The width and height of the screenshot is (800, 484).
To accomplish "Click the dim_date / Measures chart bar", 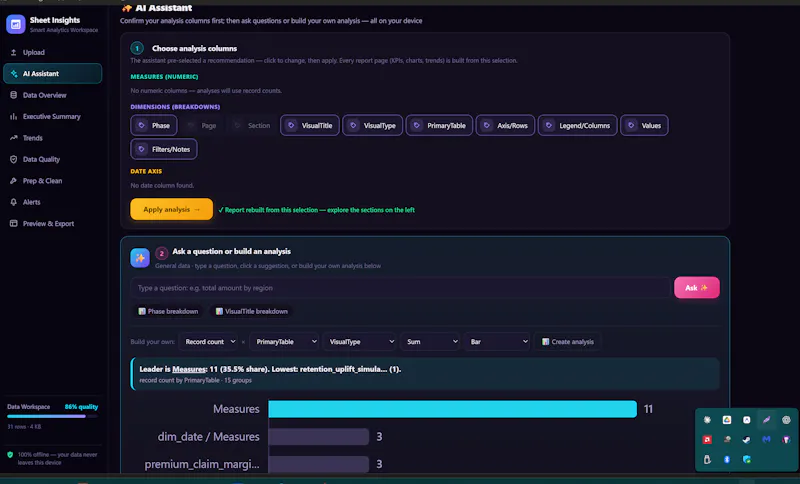I will 319,437.
